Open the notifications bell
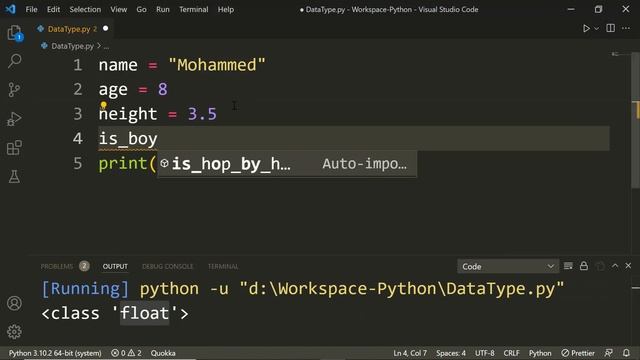640x360 pixels. click(x=626, y=353)
